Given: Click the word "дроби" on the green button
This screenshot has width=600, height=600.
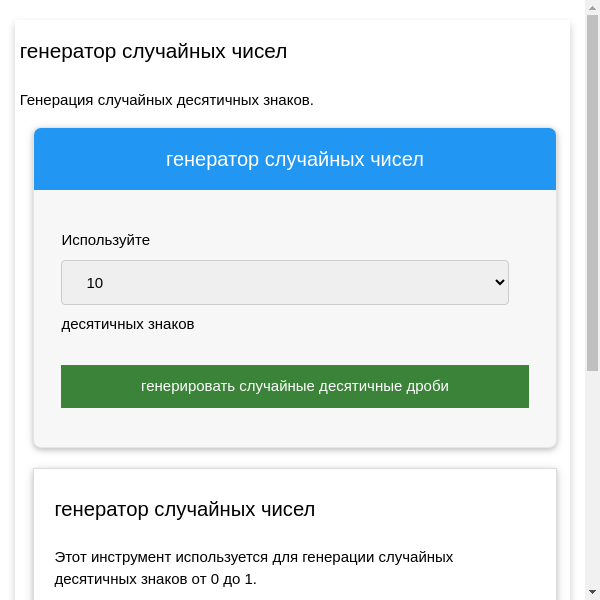Looking at the screenshot, I should pos(427,386).
